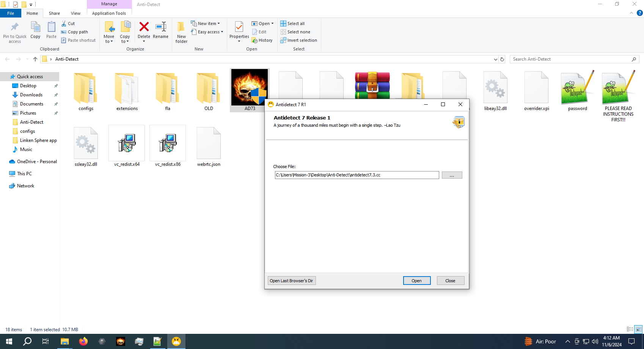Select the vc_redist.x64 installer file
This screenshot has height=349, width=644.
127,143
